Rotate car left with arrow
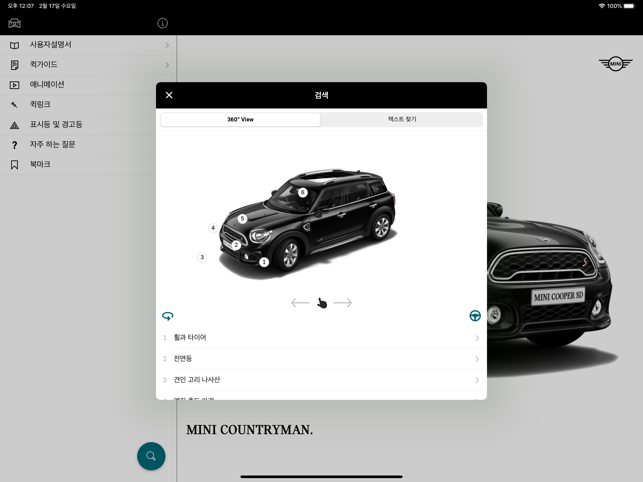Viewport: 643px width, 482px height. click(x=300, y=303)
